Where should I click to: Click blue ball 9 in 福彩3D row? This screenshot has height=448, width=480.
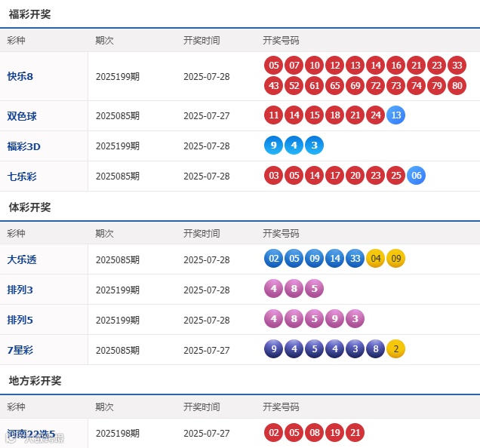click(x=274, y=145)
